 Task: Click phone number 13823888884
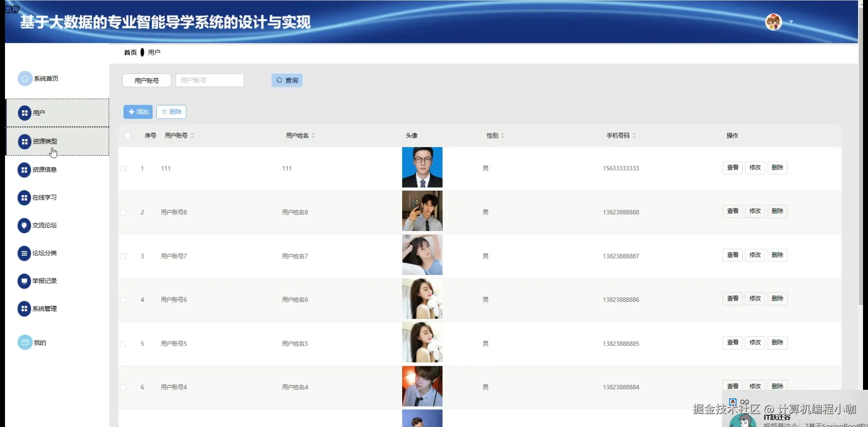pos(621,388)
